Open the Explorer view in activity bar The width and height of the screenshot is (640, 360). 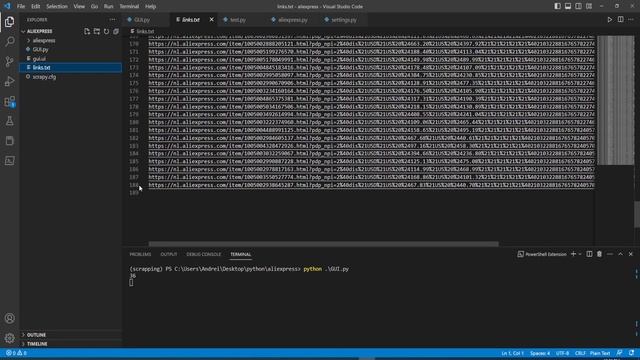click(x=9, y=22)
